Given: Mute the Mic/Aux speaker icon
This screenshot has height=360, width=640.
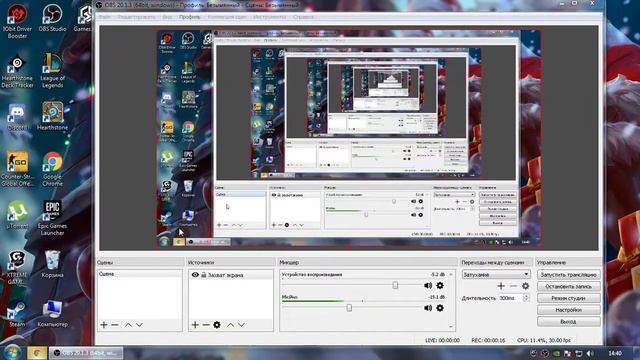Looking at the screenshot, I should (428, 308).
